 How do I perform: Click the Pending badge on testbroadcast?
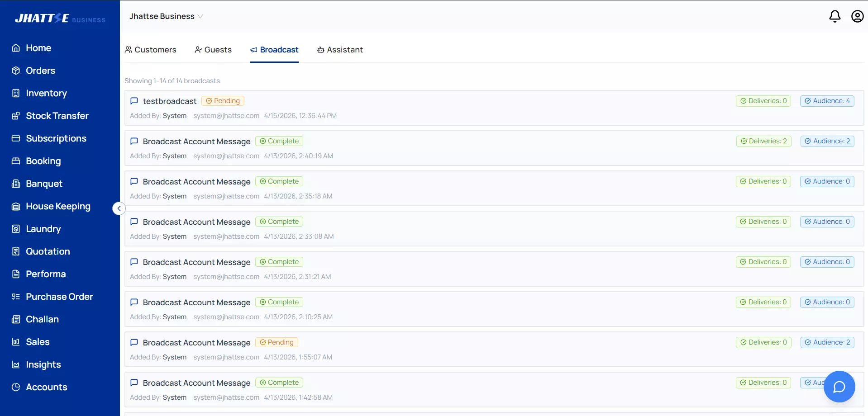click(x=223, y=101)
